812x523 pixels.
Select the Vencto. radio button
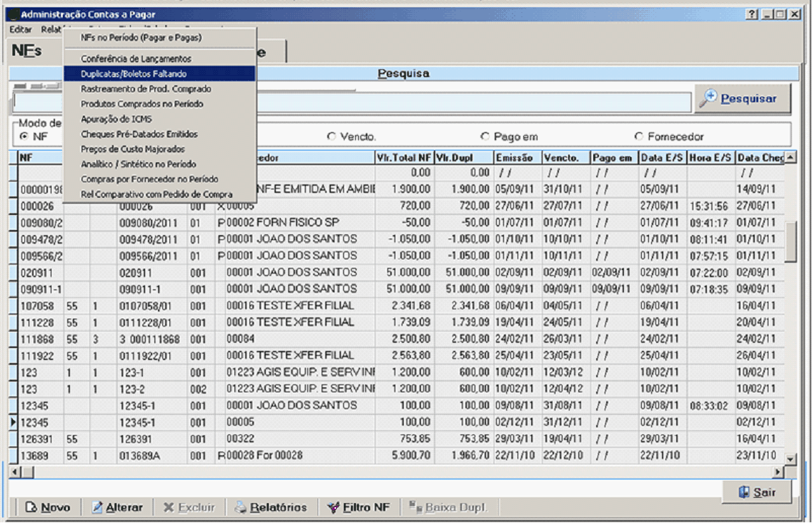331,136
